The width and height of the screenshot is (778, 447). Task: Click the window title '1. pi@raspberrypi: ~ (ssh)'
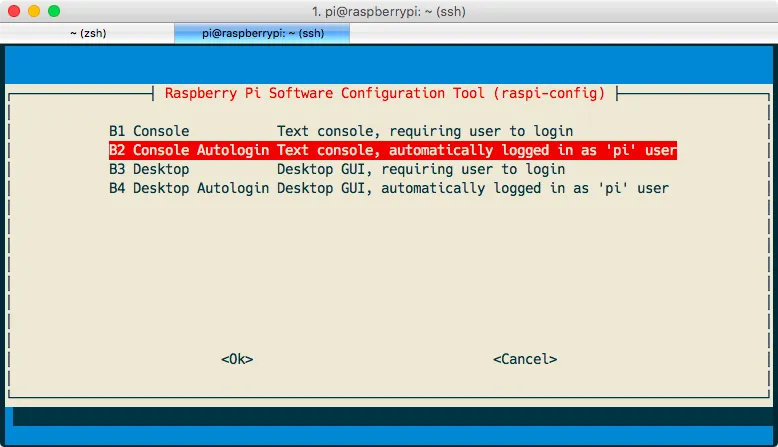pyautogui.click(x=389, y=11)
